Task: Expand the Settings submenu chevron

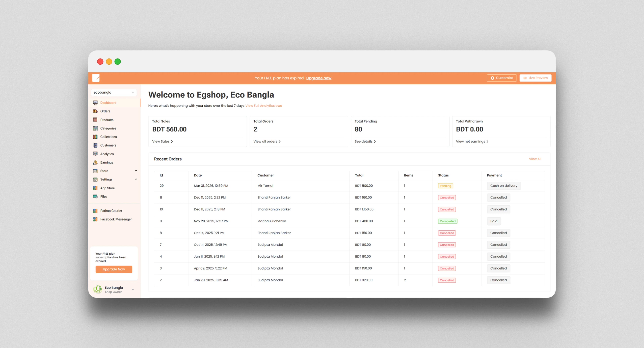Action: (x=136, y=179)
